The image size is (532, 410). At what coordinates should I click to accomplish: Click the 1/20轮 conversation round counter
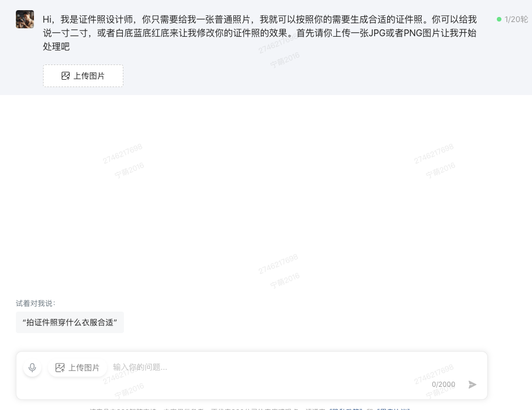516,19
